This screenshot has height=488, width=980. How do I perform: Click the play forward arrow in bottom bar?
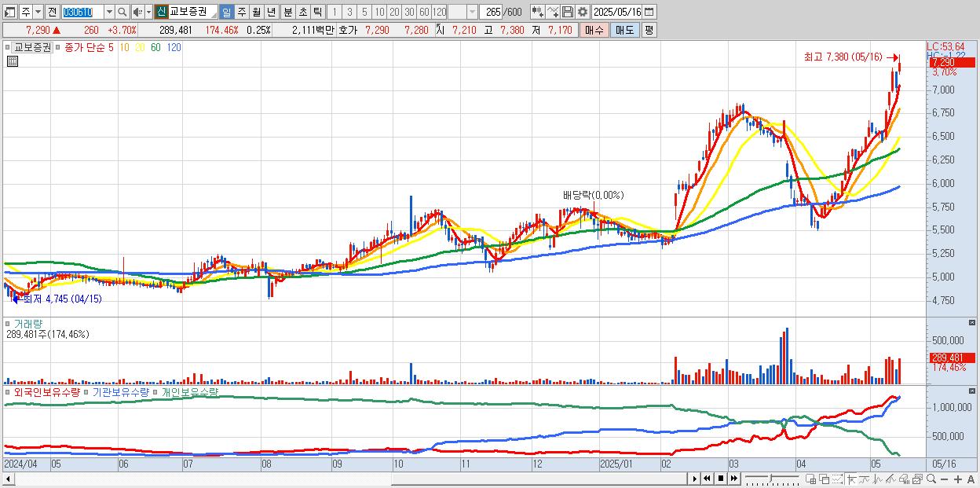point(695,479)
